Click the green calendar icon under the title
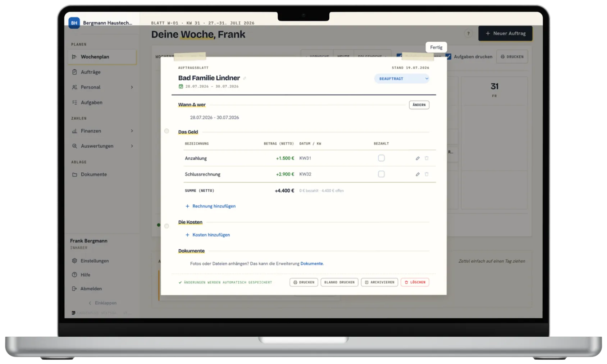This screenshot has width=607, height=364. (x=181, y=86)
